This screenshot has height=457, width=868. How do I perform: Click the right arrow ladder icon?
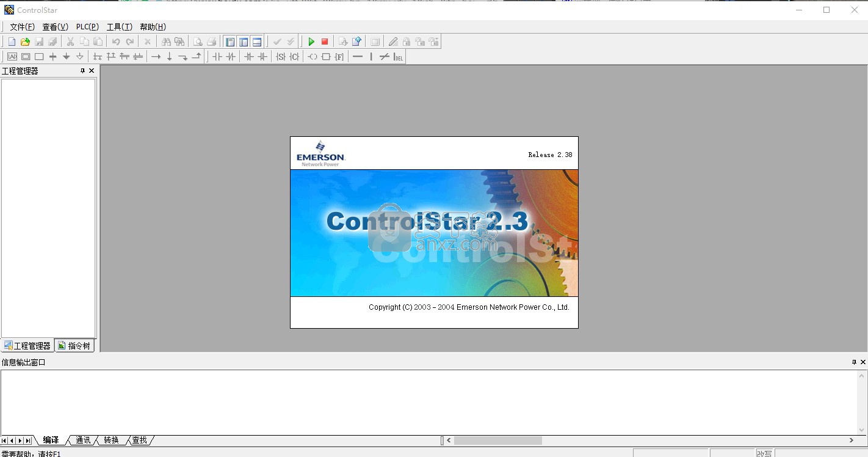pos(156,57)
